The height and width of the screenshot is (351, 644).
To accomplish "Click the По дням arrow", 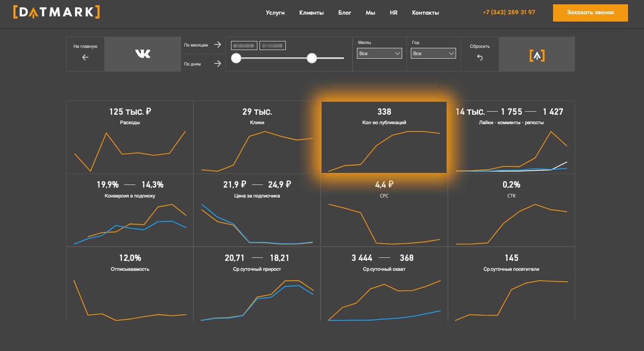I will 218,64.
